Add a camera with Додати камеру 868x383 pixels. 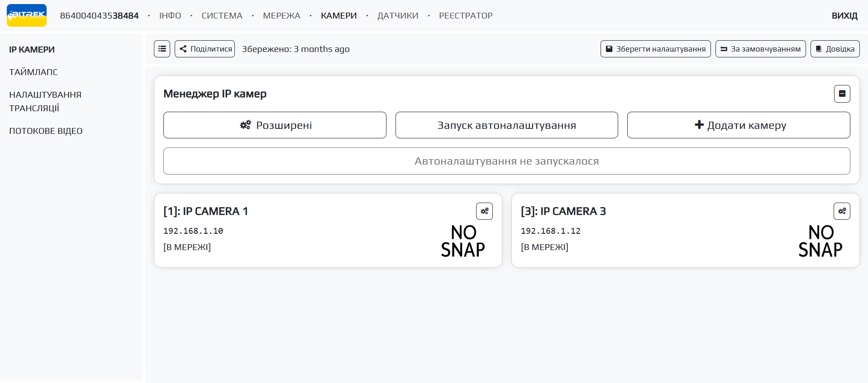pyautogui.click(x=738, y=125)
